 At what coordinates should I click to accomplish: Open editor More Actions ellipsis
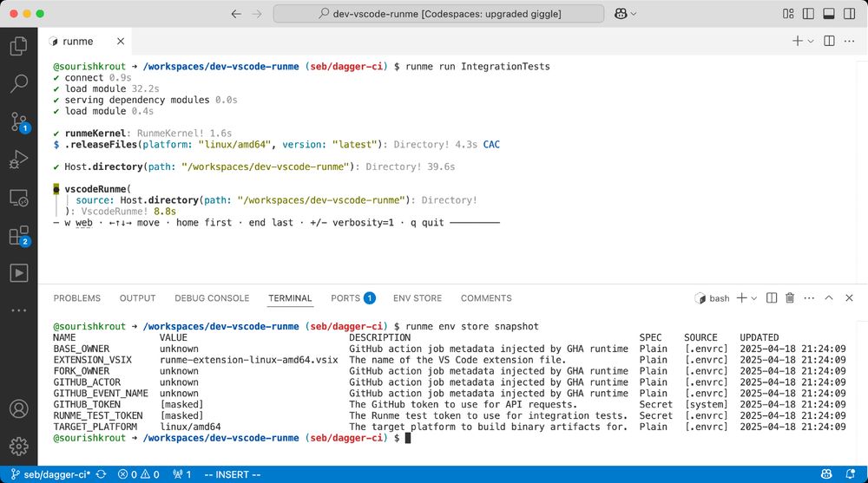[849, 41]
